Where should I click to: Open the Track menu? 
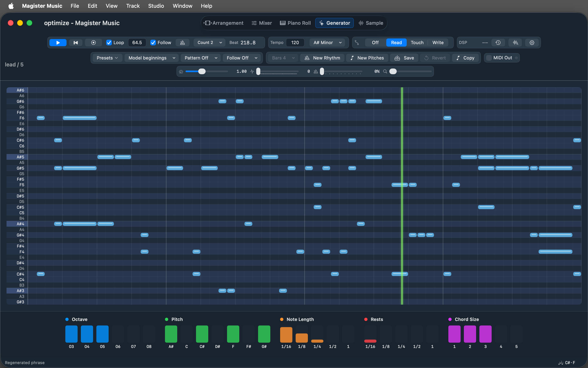pos(133,6)
